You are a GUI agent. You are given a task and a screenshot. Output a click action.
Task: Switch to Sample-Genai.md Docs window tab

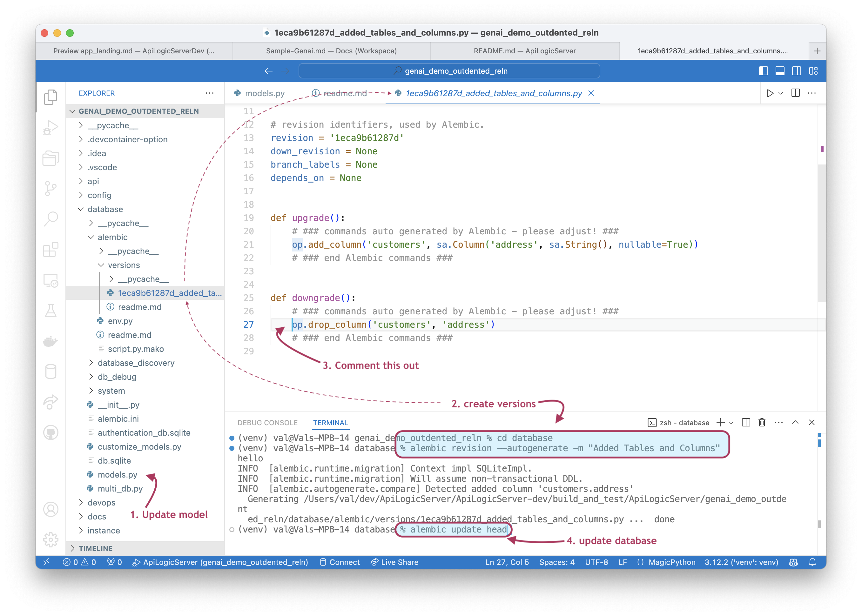click(x=331, y=51)
